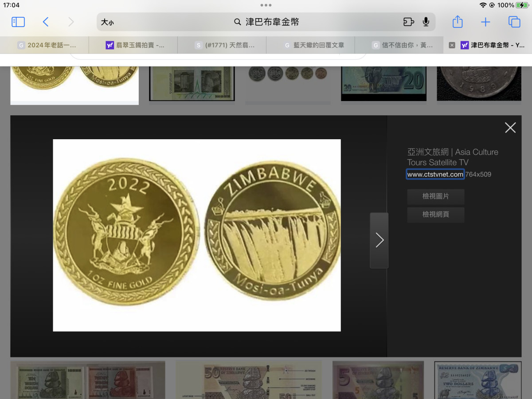Open the two dollars banknote thumbnail
The height and width of the screenshot is (399, 532).
(478, 380)
